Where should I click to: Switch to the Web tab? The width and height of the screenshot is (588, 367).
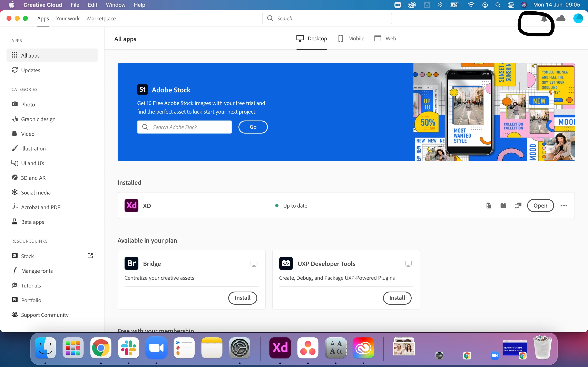pyautogui.click(x=385, y=39)
